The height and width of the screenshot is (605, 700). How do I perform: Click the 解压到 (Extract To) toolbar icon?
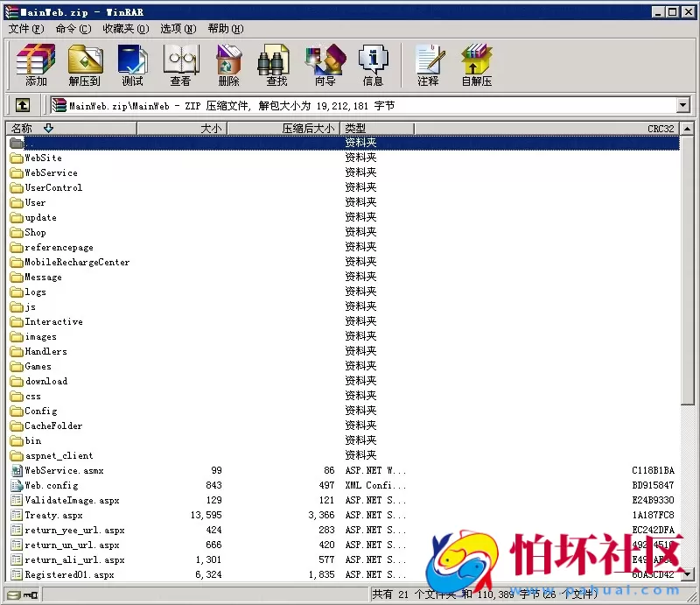(85, 65)
